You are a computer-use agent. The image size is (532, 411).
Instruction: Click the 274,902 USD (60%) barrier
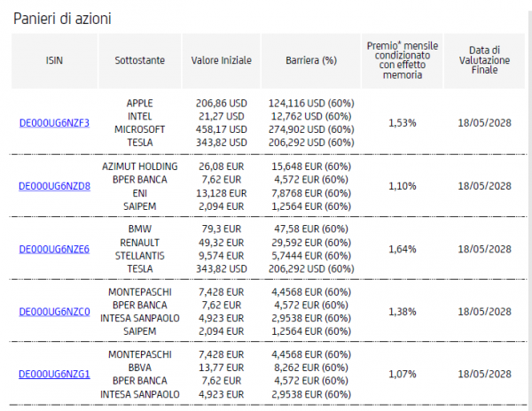pos(311,130)
